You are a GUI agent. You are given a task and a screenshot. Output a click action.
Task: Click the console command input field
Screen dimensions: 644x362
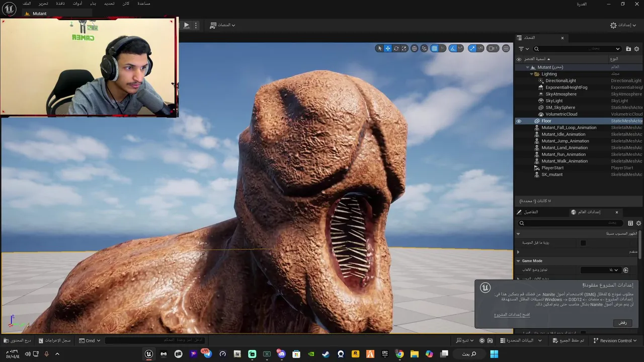pos(155,340)
